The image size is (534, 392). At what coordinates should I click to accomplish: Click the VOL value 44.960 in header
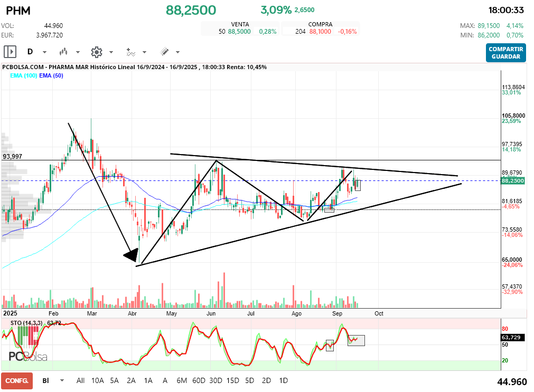[53, 26]
